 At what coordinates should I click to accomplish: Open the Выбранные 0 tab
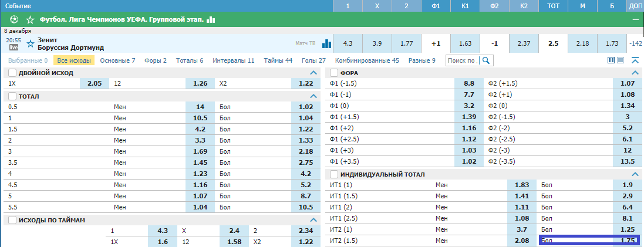[x=28, y=60]
